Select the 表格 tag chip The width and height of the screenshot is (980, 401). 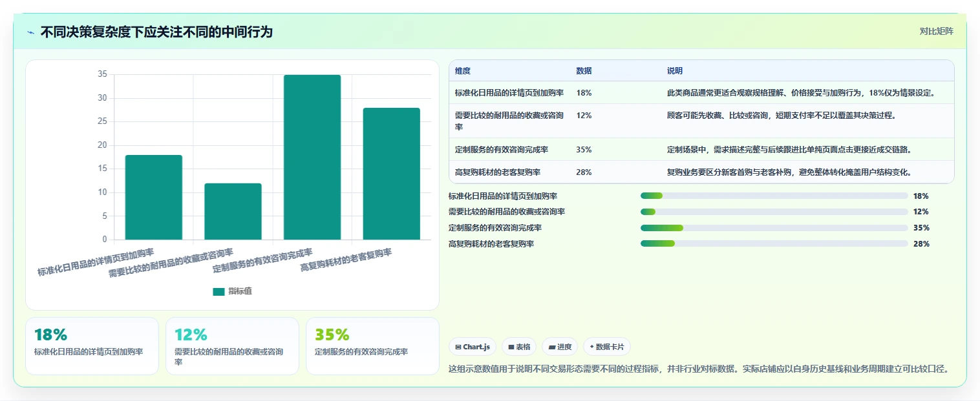(x=519, y=347)
